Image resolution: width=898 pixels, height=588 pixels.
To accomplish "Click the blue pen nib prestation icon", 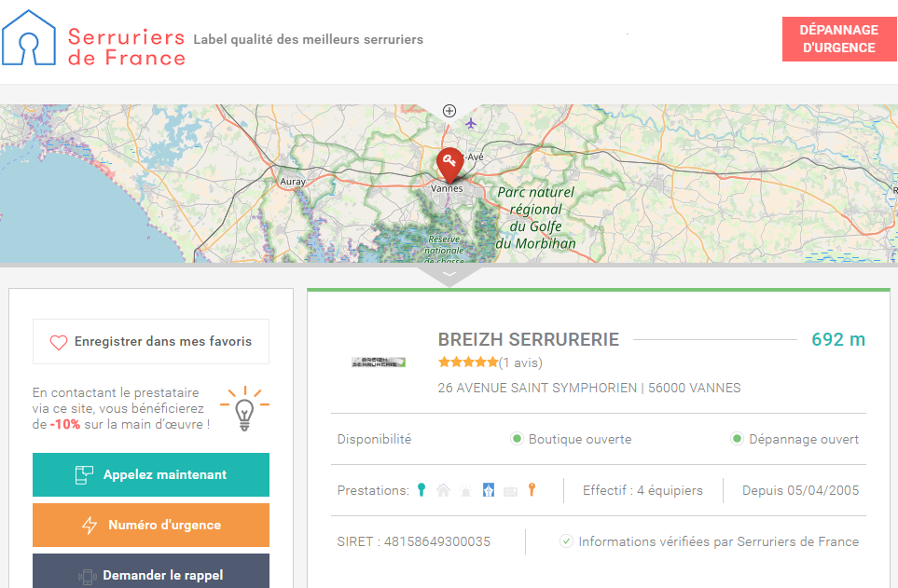I will pyautogui.click(x=488, y=490).
